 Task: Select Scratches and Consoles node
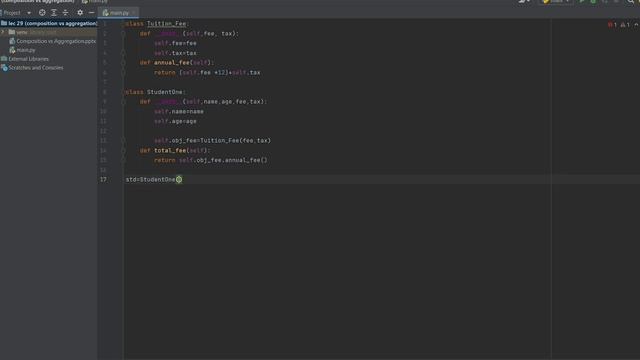pyautogui.click(x=33, y=68)
